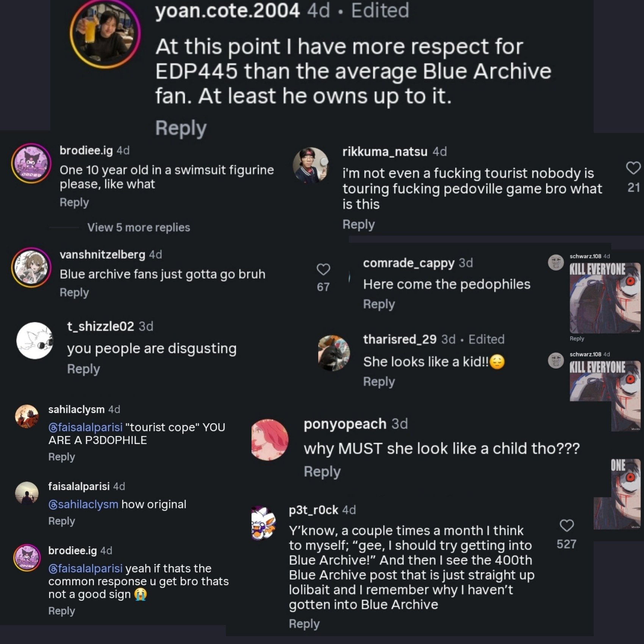Reply to t_shizzle02's comment
Viewport: 644px width, 644px height.
tap(83, 369)
